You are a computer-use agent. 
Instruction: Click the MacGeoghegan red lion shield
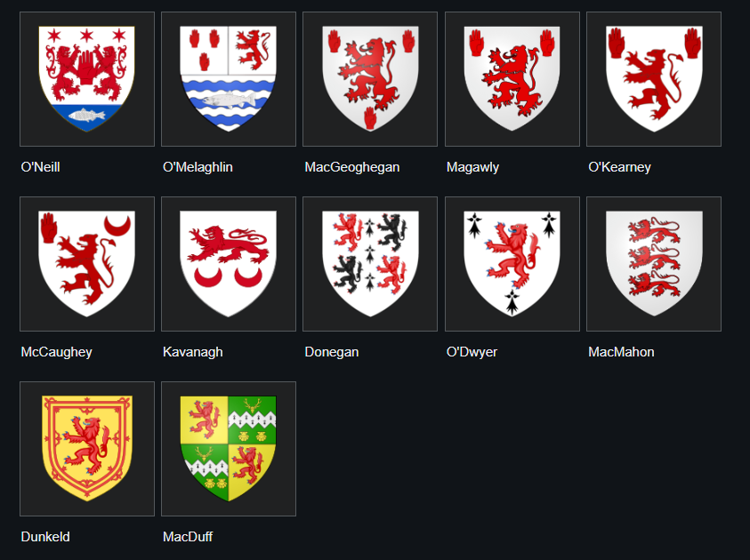click(x=370, y=79)
